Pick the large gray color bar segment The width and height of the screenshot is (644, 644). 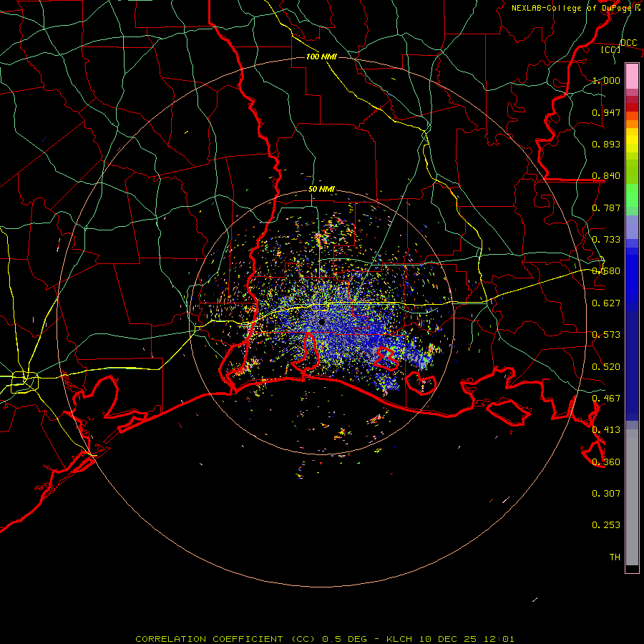point(632,497)
